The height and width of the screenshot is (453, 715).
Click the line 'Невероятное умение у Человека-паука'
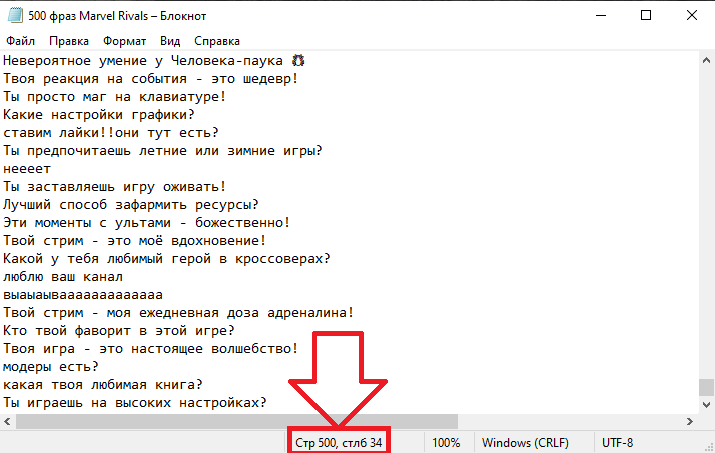pyautogui.click(x=143, y=61)
